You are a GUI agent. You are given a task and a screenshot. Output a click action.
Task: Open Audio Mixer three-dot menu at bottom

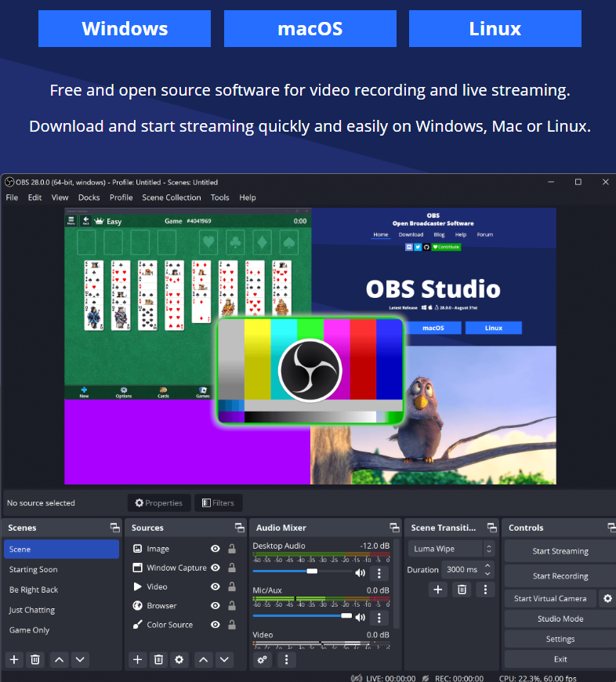[x=286, y=660]
